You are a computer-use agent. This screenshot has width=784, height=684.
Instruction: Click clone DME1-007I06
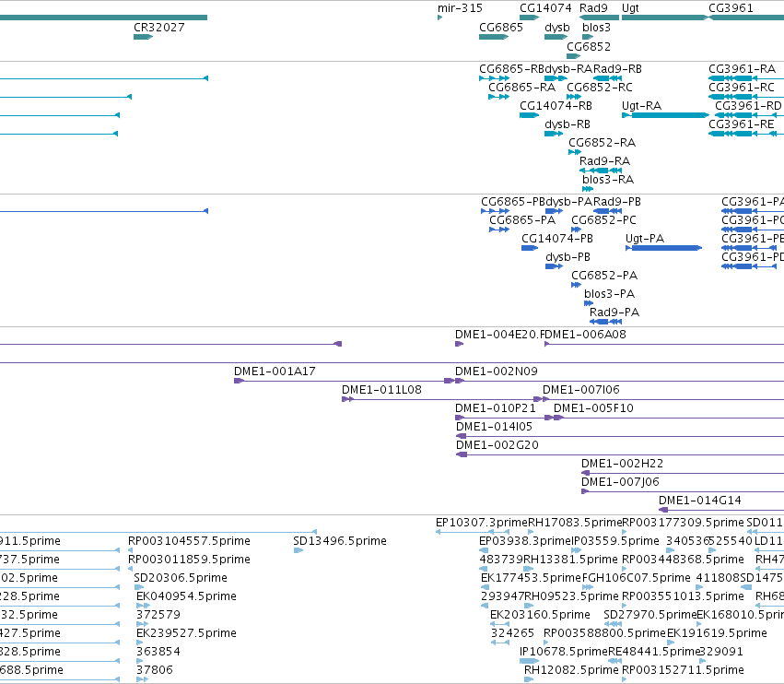[x=663, y=399]
